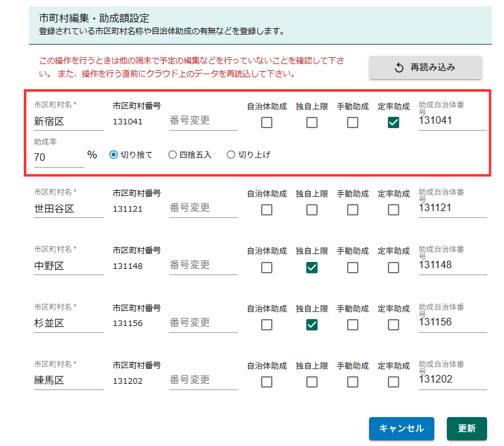504x446 pixels.
Task: Click the 助成率 percentage input field
Action: [x=58, y=158]
